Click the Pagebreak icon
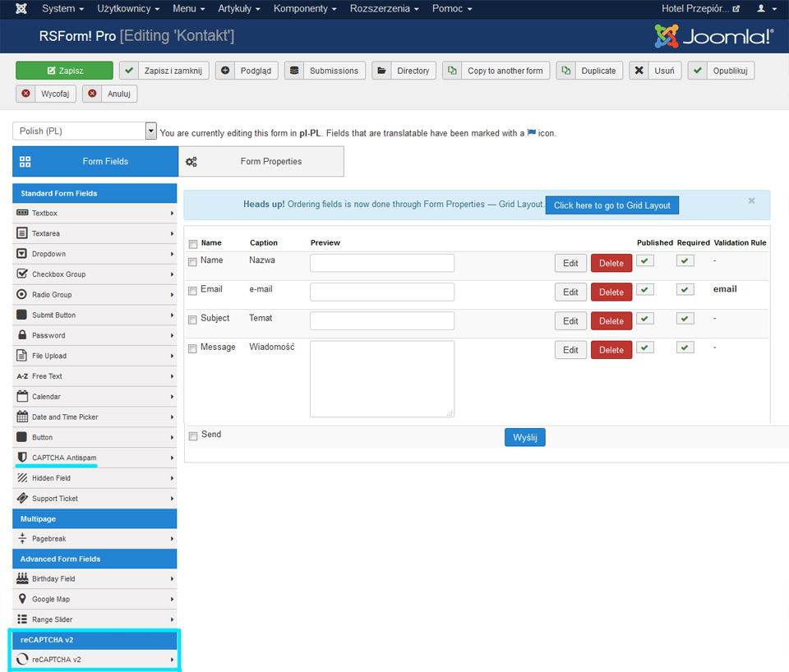Screen dimensions: 789x672 [x=22, y=538]
